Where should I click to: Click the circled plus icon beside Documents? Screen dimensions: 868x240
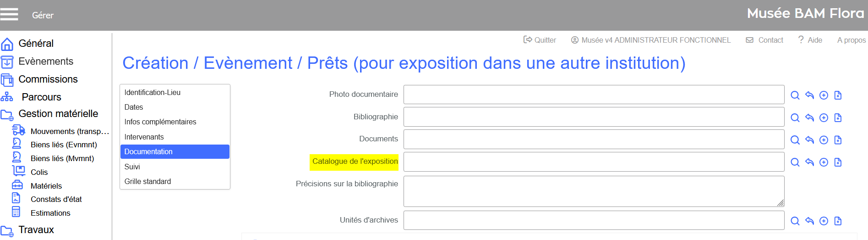point(824,140)
